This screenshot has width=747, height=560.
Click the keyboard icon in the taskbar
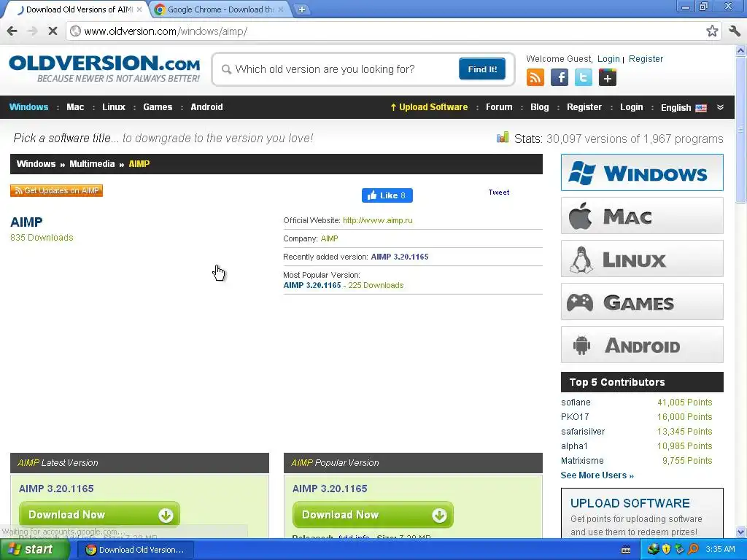click(x=626, y=550)
